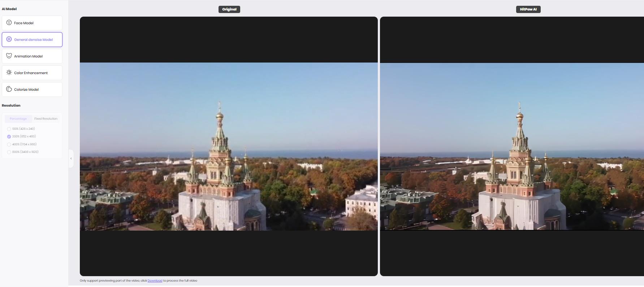Pick the Animation Model bear icon
Screen dimensions: 644x287
9,56
